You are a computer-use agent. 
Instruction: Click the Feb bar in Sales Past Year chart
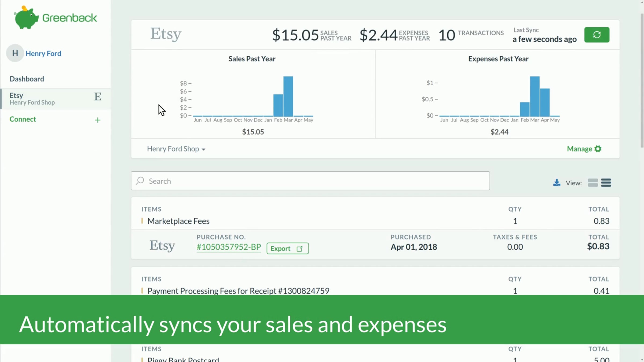[278, 105]
